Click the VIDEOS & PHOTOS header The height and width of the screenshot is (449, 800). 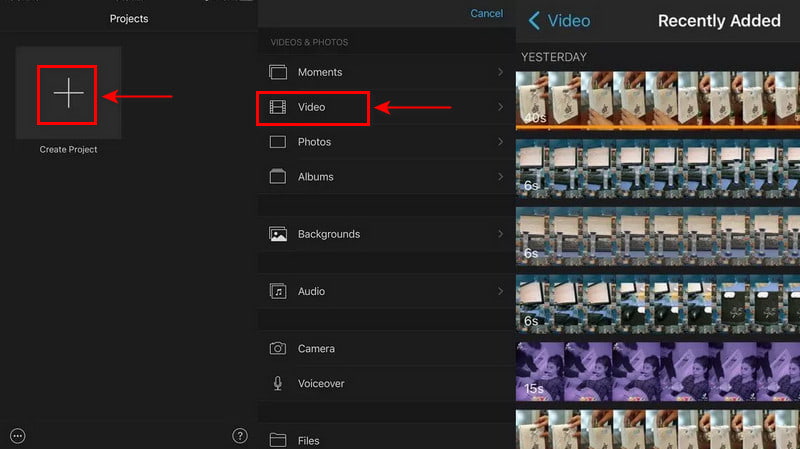click(309, 42)
